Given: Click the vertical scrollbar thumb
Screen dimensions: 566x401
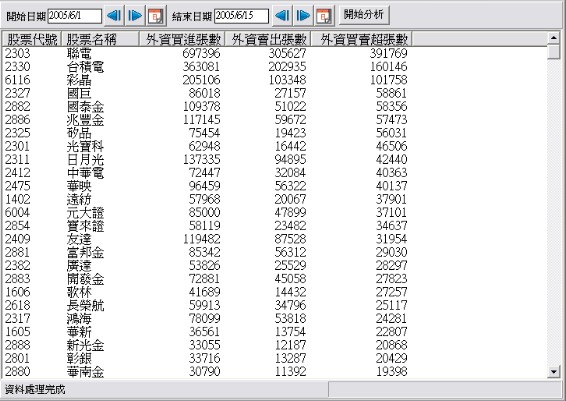Looking at the screenshot, I should (553, 51).
